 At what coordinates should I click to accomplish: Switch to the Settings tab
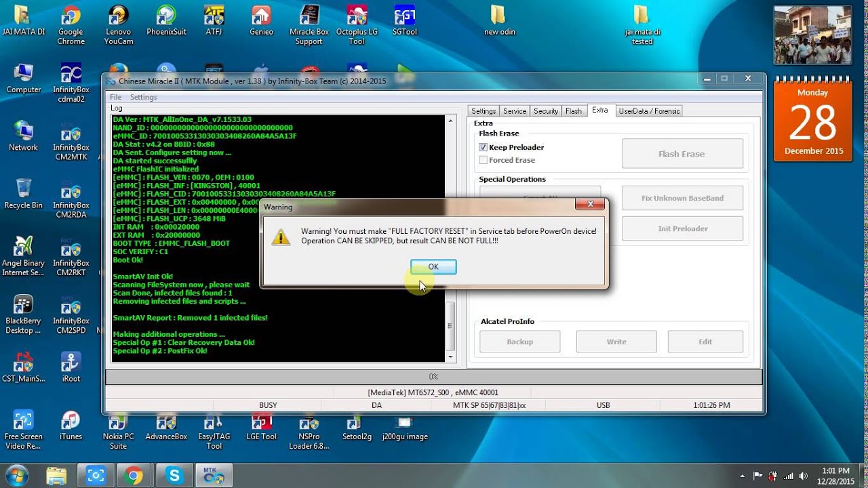pyautogui.click(x=484, y=111)
